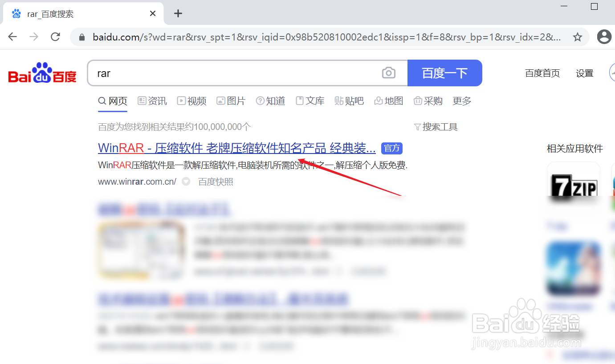Toggle the 搜索工具 search tools panel
The width and height of the screenshot is (615, 364).
(436, 127)
